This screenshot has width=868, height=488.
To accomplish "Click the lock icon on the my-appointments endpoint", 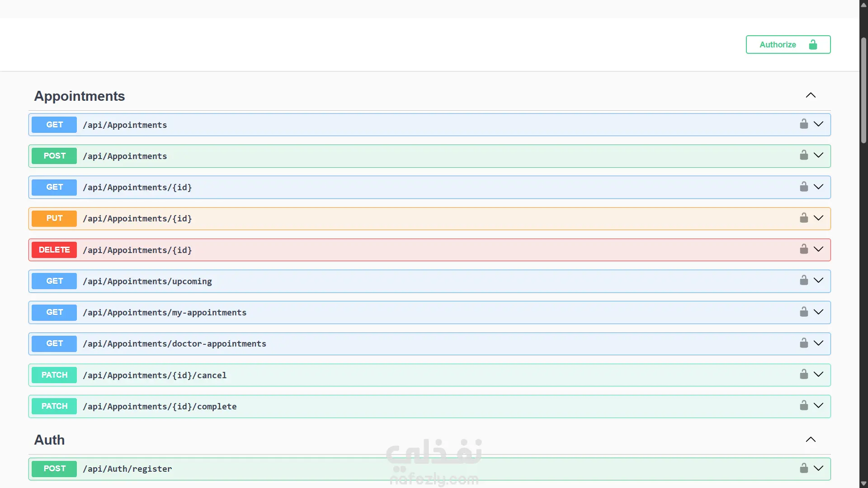I will pos(803,312).
